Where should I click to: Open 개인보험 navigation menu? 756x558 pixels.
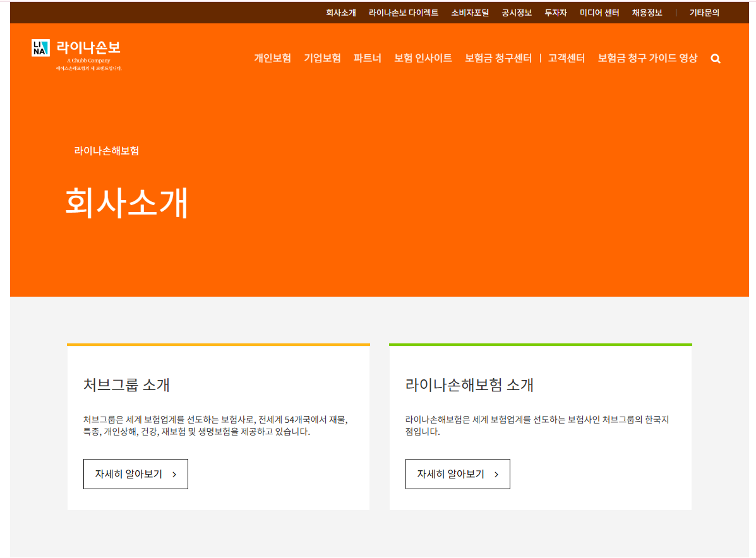(272, 58)
